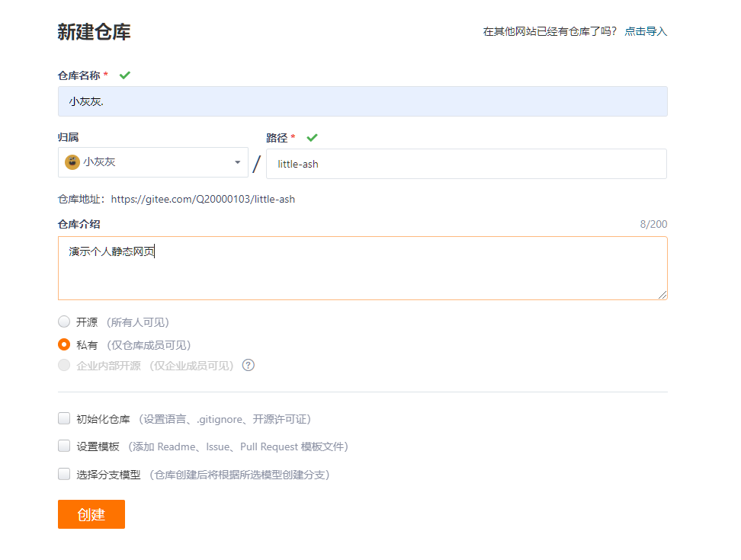Screen dimensions: 741x560
Task: Click the avatar icon inside the 归属 selector
Action: click(x=72, y=162)
